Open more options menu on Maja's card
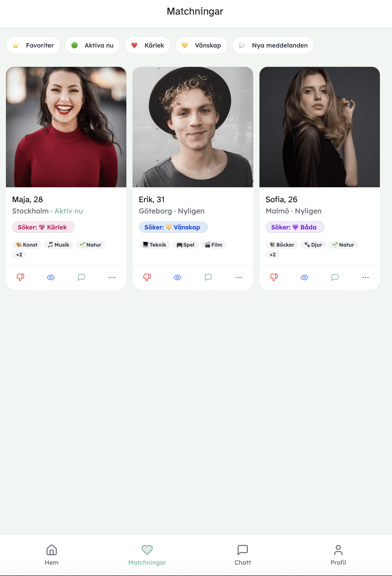The image size is (392, 576). (x=112, y=277)
